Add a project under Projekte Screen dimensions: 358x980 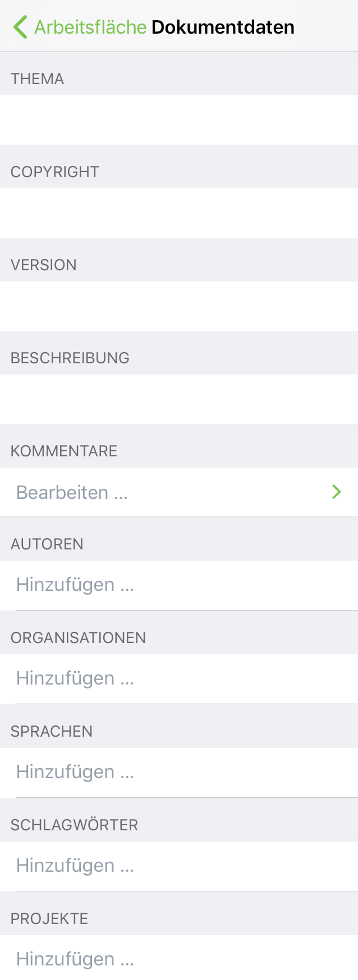75,959
